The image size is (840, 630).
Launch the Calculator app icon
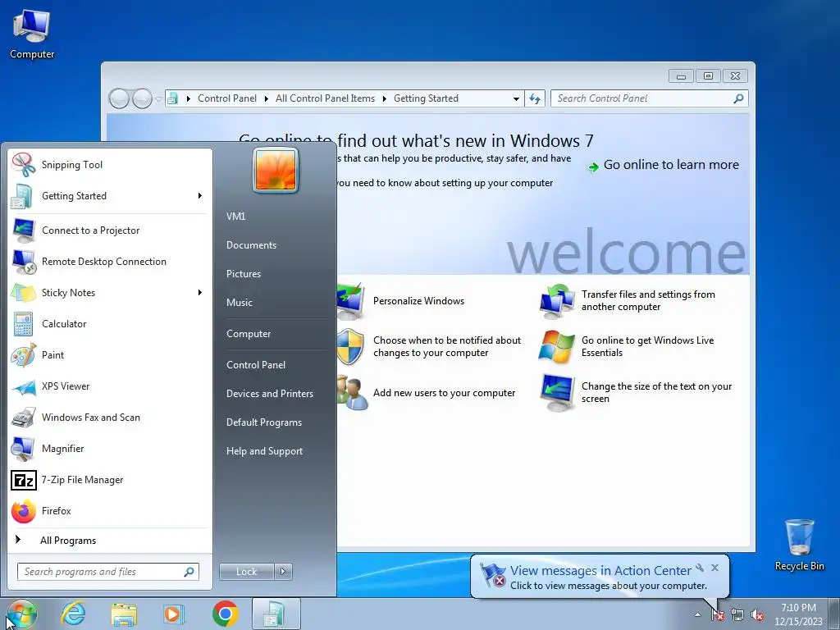tap(23, 323)
